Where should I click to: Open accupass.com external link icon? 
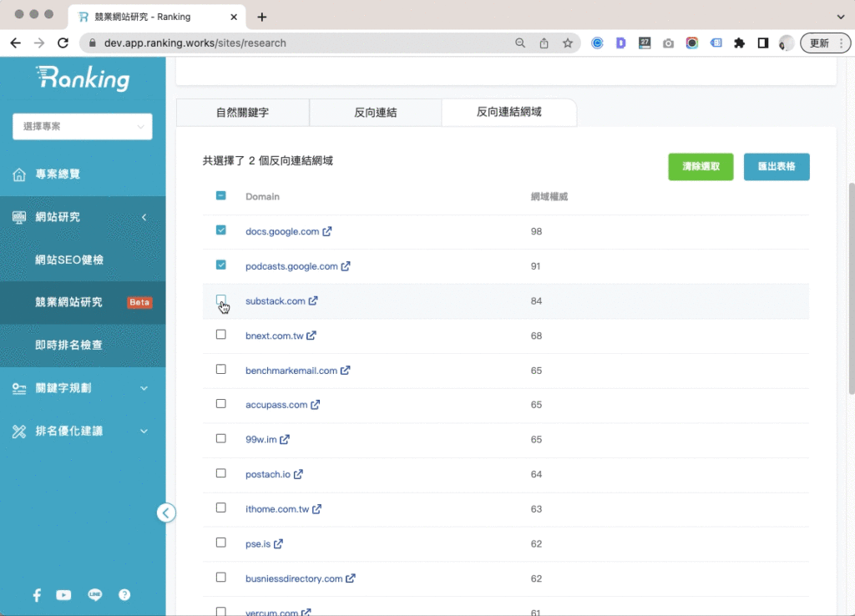pyautogui.click(x=315, y=405)
